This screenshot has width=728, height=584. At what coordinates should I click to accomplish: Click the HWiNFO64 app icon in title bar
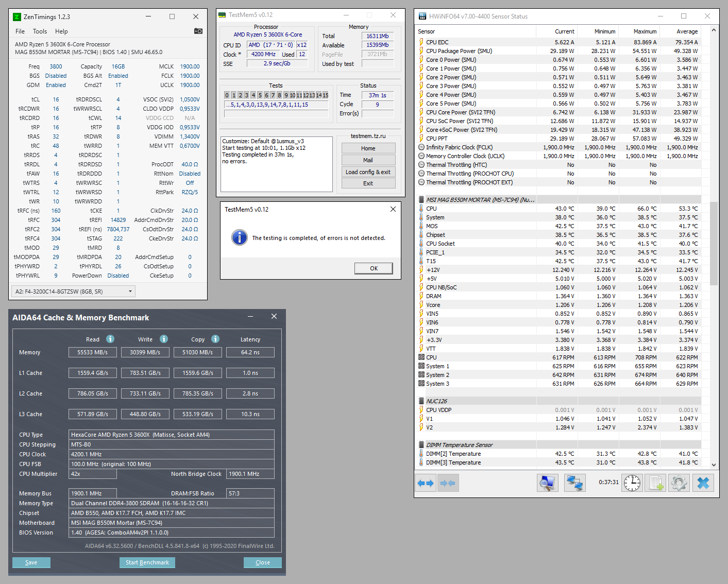pos(422,16)
